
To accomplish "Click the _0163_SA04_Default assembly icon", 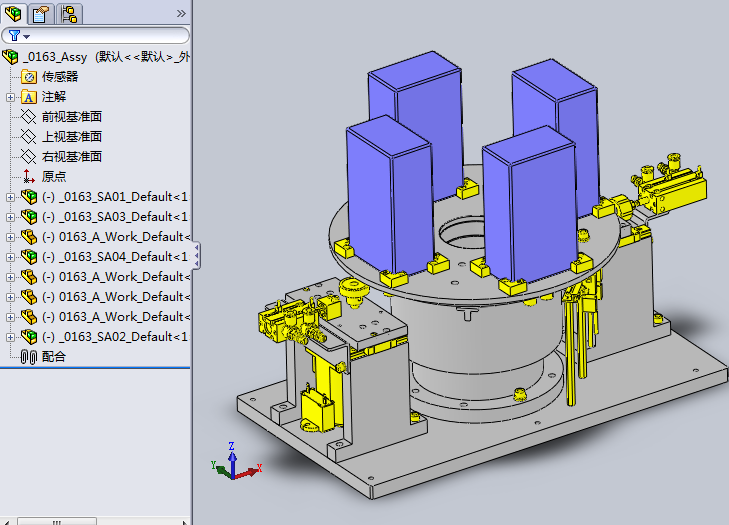I will (x=29, y=257).
